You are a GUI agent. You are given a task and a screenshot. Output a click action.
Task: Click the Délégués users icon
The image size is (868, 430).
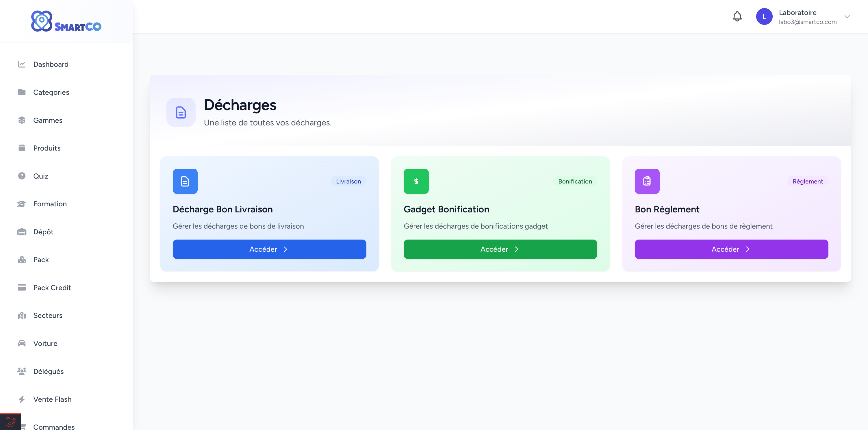point(22,371)
